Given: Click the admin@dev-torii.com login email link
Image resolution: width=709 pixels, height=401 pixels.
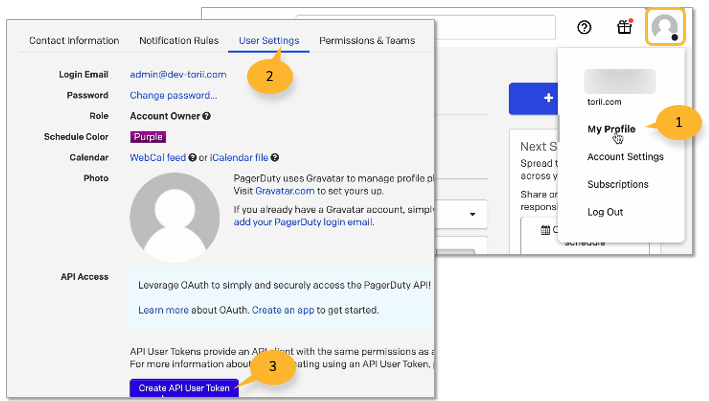Looking at the screenshot, I should tap(178, 75).
